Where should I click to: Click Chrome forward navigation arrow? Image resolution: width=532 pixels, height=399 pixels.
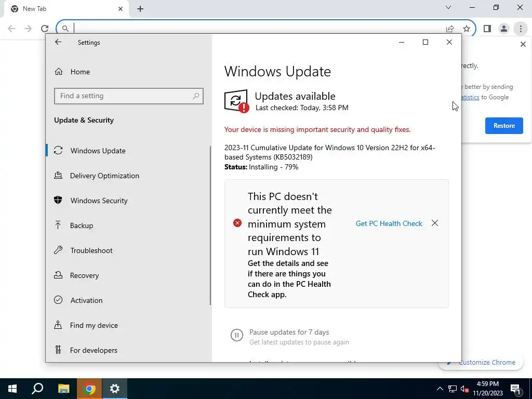[28, 29]
